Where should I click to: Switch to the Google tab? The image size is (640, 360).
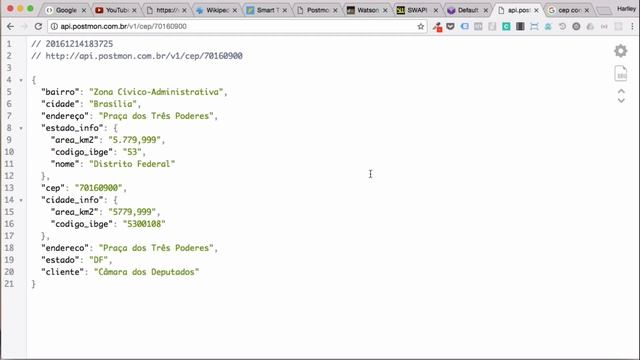(x=65, y=10)
